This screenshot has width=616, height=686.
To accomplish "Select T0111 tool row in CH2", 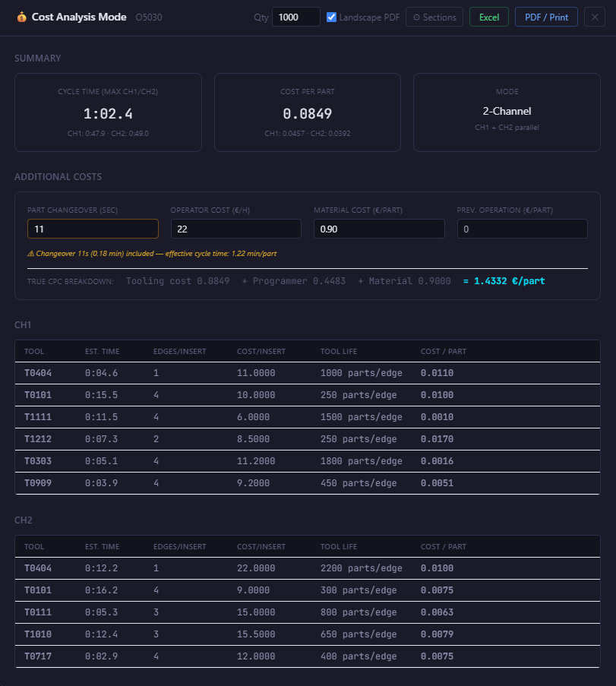I will [307, 612].
